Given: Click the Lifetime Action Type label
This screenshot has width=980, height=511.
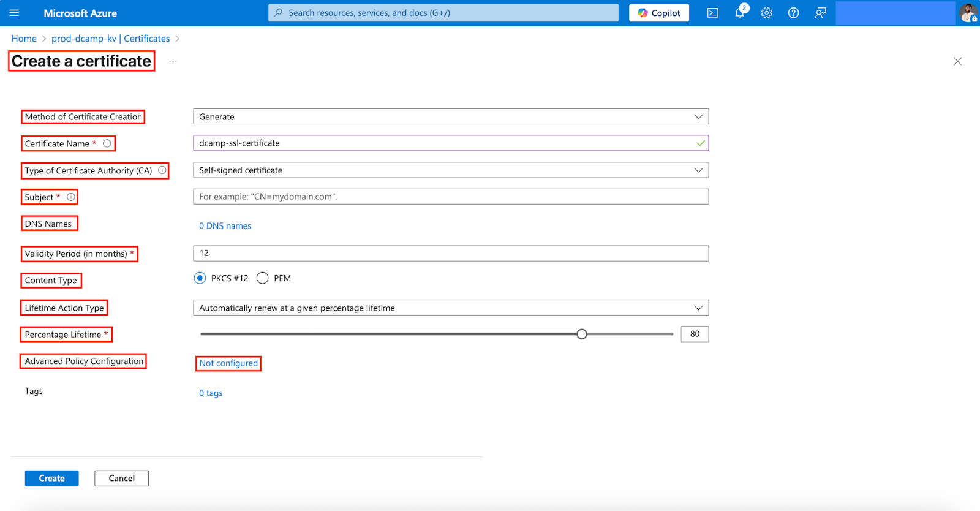Looking at the screenshot, I should [x=64, y=308].
